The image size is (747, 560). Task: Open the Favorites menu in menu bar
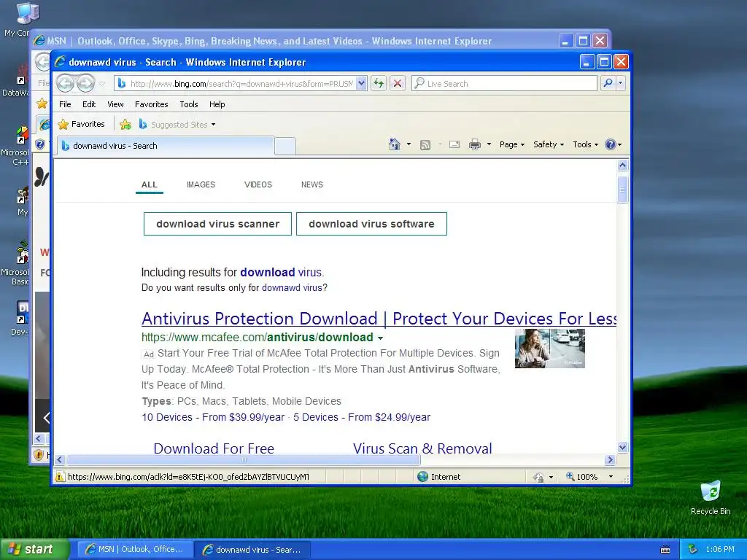(152, 104)
